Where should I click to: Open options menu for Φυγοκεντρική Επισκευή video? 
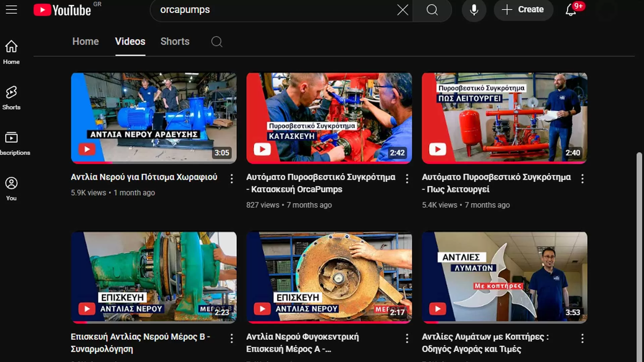tap(407, 338)
